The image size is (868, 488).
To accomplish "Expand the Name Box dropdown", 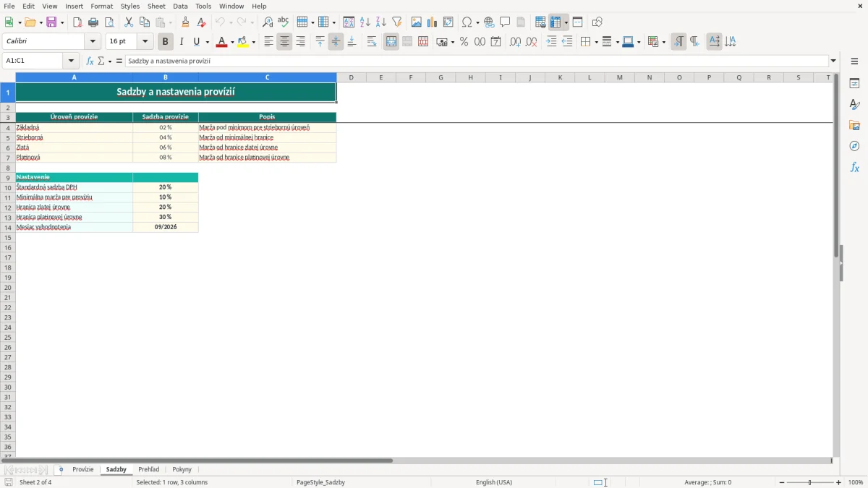I will 71,61.
